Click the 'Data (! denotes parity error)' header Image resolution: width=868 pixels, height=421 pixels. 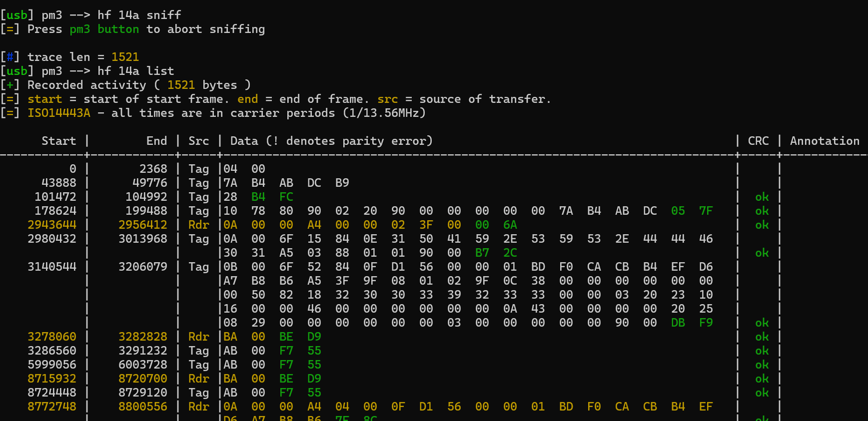click(x=331, y=141)
